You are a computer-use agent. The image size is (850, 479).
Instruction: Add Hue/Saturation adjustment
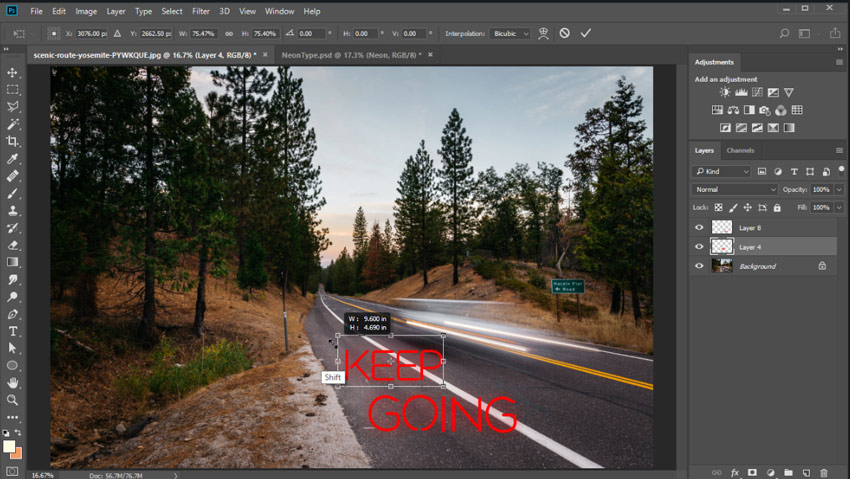click(717, 110)
